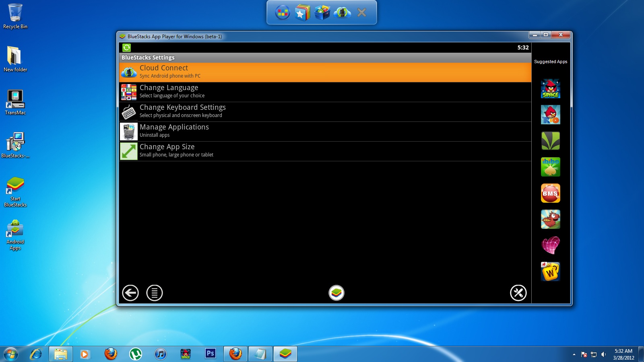Switch to running Firefox window in taskbar

[235, 354]
